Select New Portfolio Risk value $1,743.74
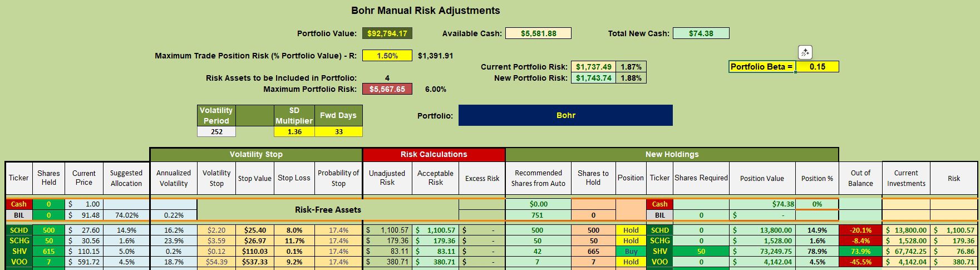 click(x=593, y=78)
